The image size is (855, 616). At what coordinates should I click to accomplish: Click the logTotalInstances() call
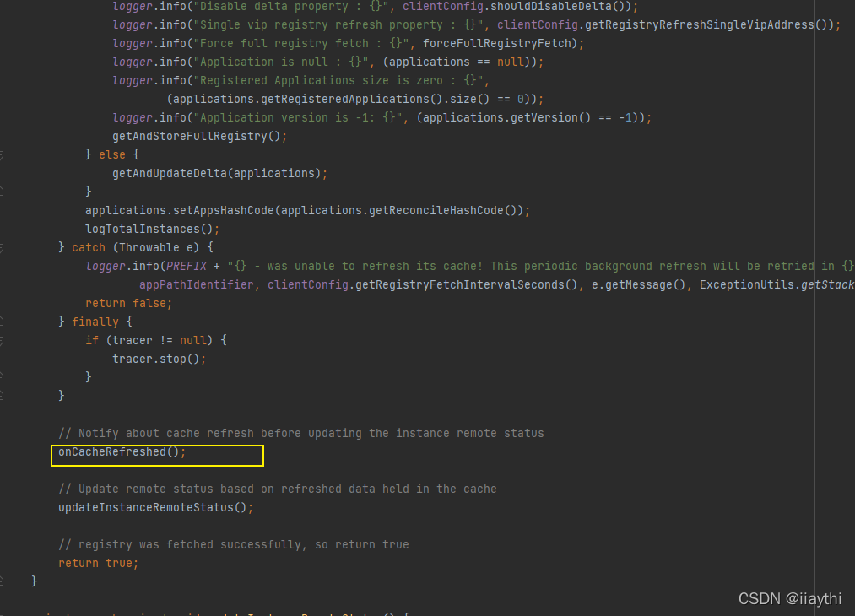[x=152, y=229]
